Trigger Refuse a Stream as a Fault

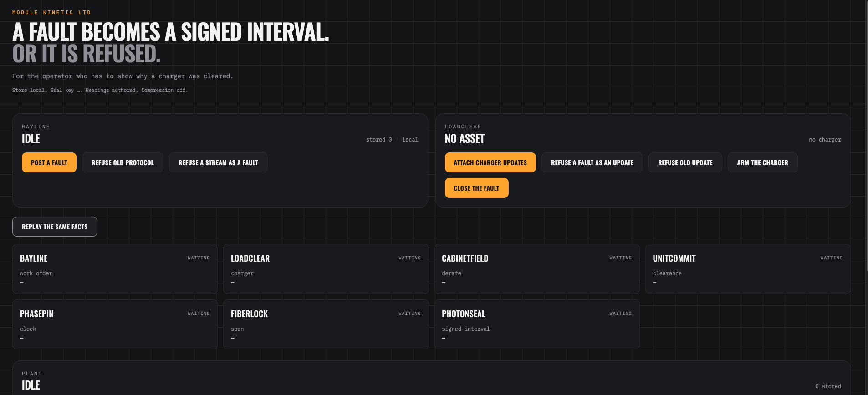[218, 162]
